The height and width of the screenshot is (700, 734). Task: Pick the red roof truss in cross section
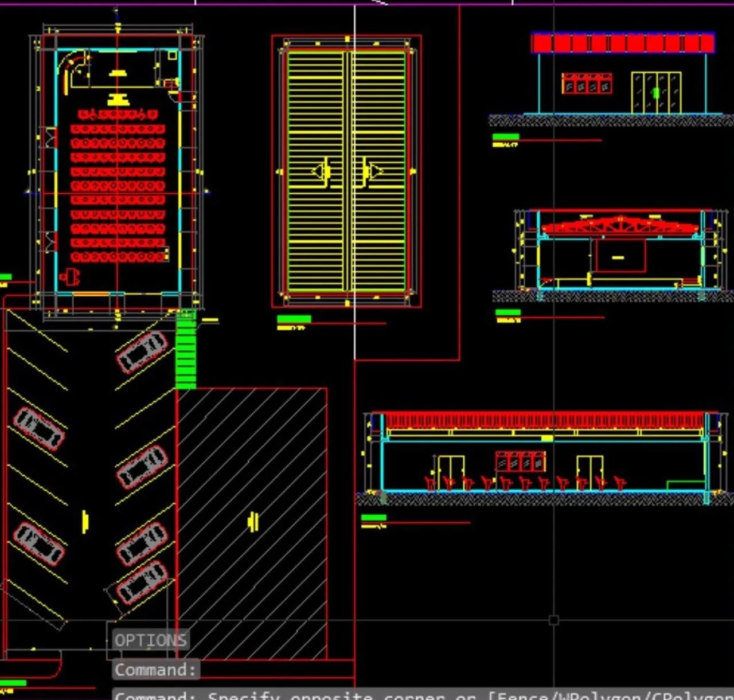click(620, 226)
